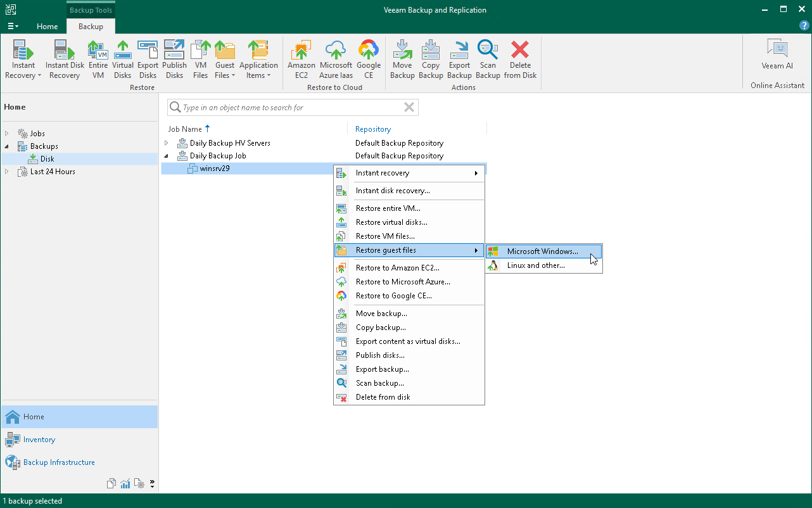Click Delete from Disk ribbon icon
The image size is (812, 508).
[x=520, y=60]
